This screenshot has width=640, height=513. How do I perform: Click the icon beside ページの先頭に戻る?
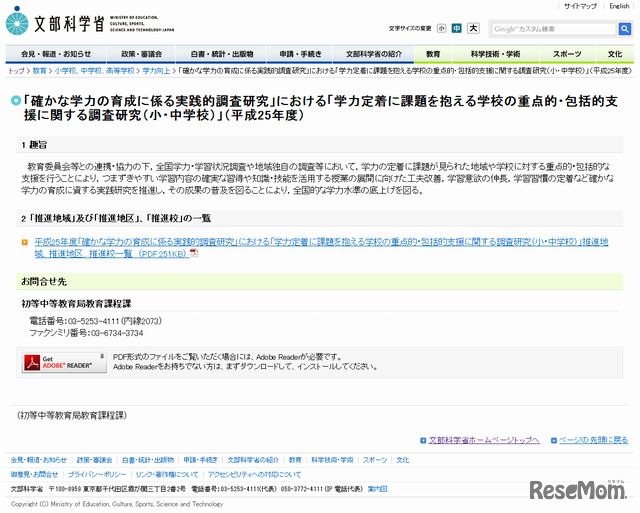pyautogui.click(x=553, y=440)
